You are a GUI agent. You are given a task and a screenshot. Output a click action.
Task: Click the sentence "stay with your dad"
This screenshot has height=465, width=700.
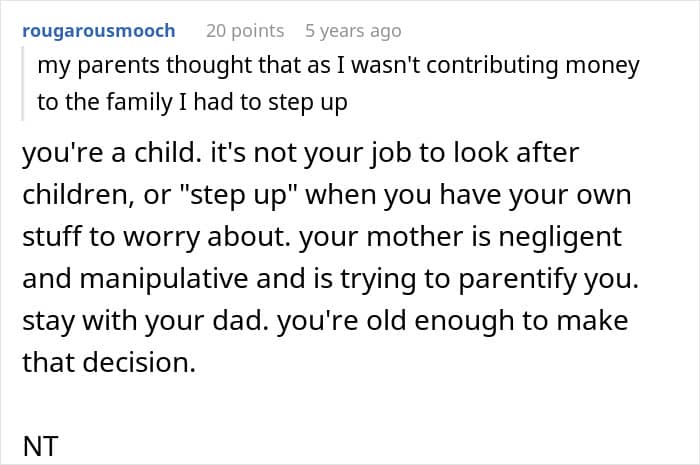(x=134, y=321)
